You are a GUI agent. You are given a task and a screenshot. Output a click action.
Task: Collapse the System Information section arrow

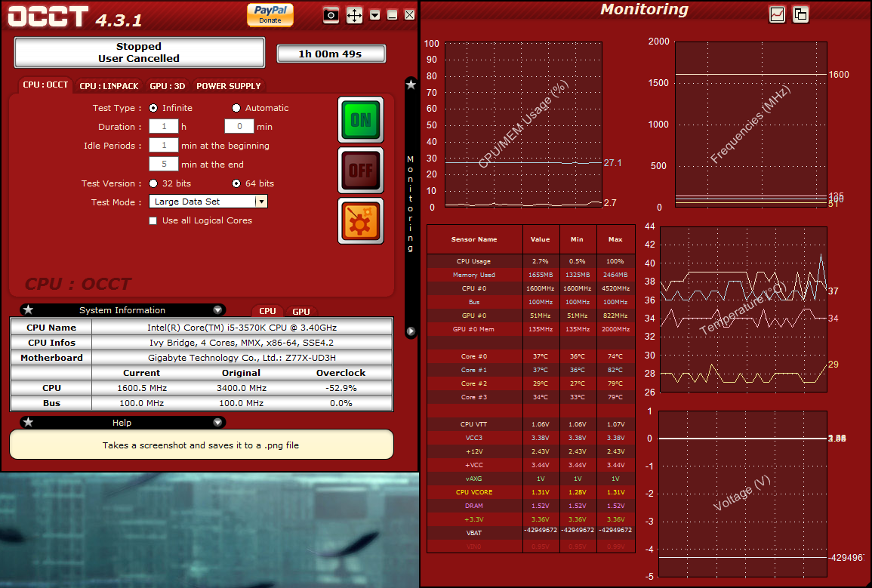pos(217,309)
